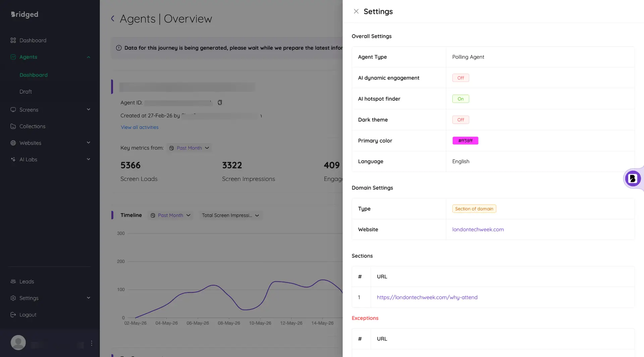Screen dimensions: 644x357
Task: Click the Collections folder icon
Action: 13,126
